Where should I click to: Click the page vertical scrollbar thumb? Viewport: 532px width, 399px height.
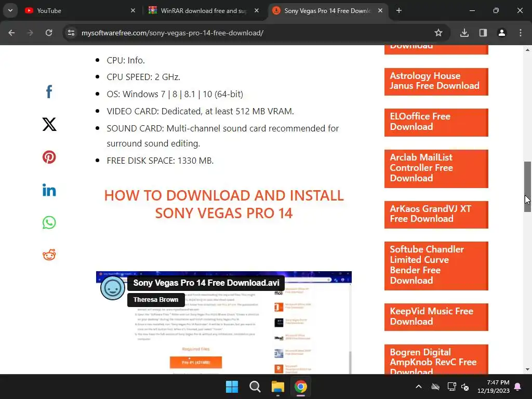[527, 187]
